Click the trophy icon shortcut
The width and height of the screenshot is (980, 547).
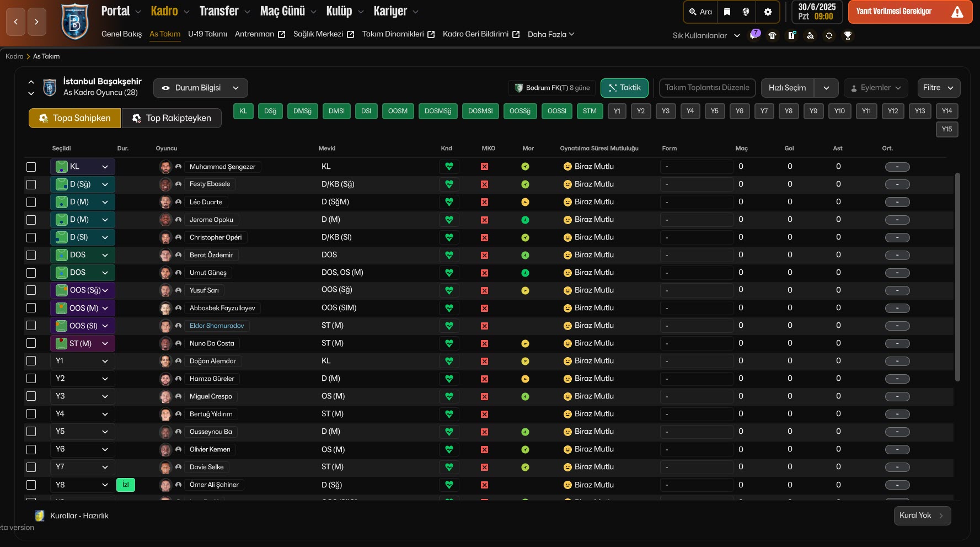coord(848,35)
